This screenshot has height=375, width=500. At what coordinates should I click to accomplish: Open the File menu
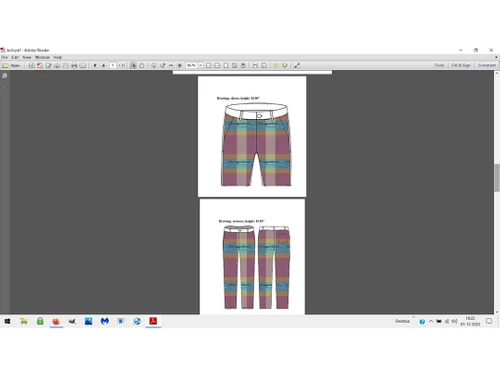[4, 57]
